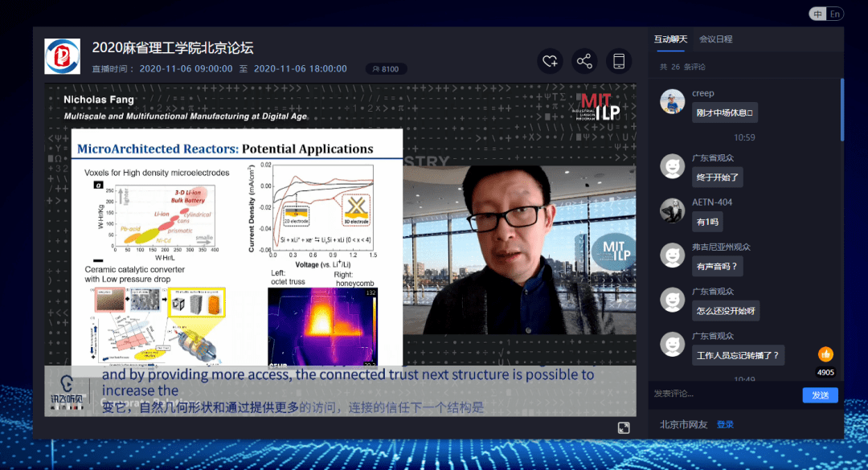Viewport: 868px width, 470px height.
Task: Click the live video player area
Action: (340, 250)
